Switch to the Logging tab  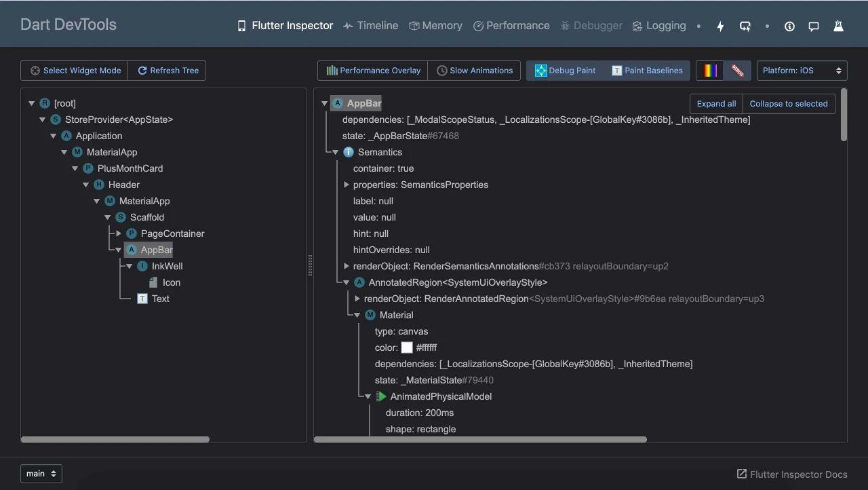coord(659,26)
